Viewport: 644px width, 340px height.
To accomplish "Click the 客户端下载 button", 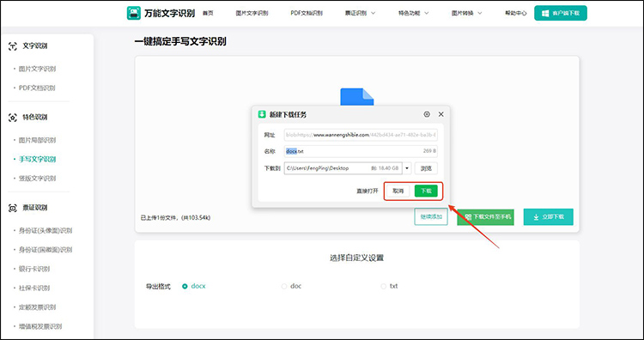I will (561, 13).
